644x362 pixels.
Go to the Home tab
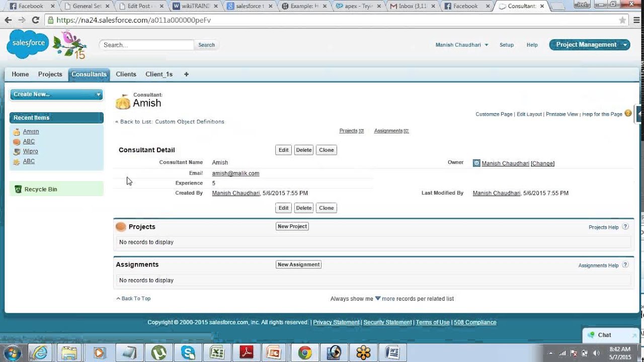(x=20, y=74)
